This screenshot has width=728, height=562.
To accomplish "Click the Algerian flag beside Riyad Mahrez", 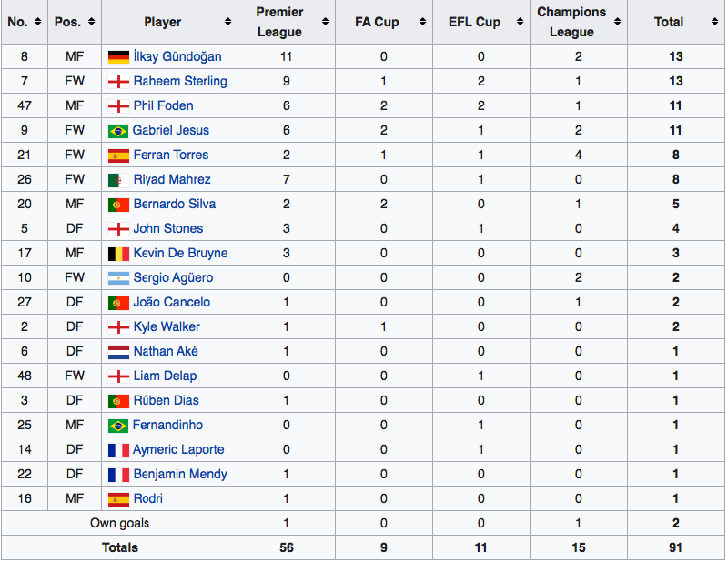I will (118, 180).
